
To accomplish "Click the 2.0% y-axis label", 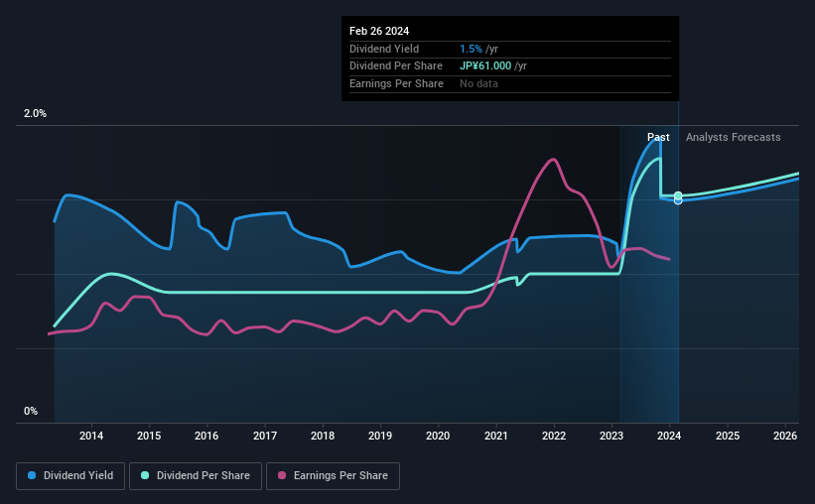I will coord(35,113).
